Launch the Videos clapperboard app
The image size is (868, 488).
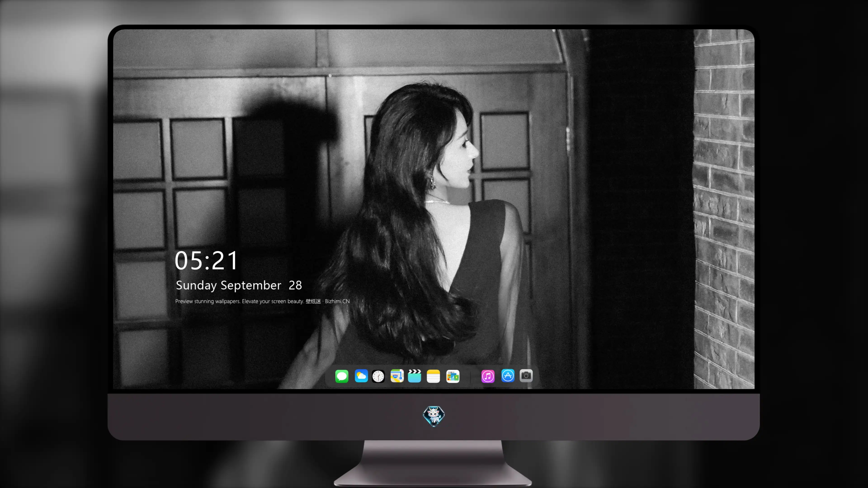(415, 376)
